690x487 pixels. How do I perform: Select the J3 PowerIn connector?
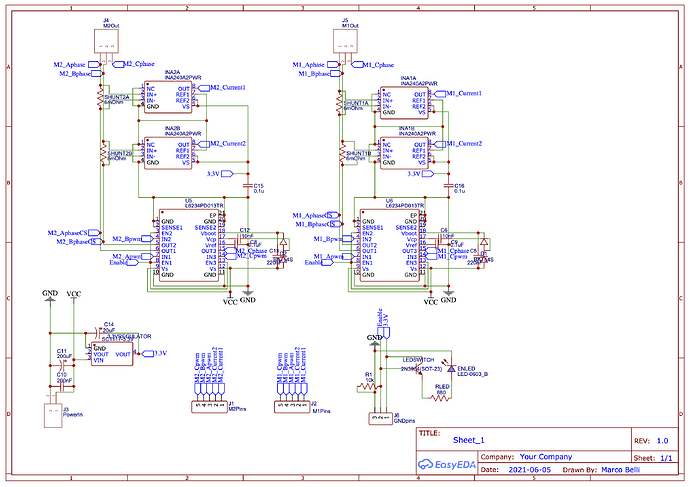[x=53, y=415]
